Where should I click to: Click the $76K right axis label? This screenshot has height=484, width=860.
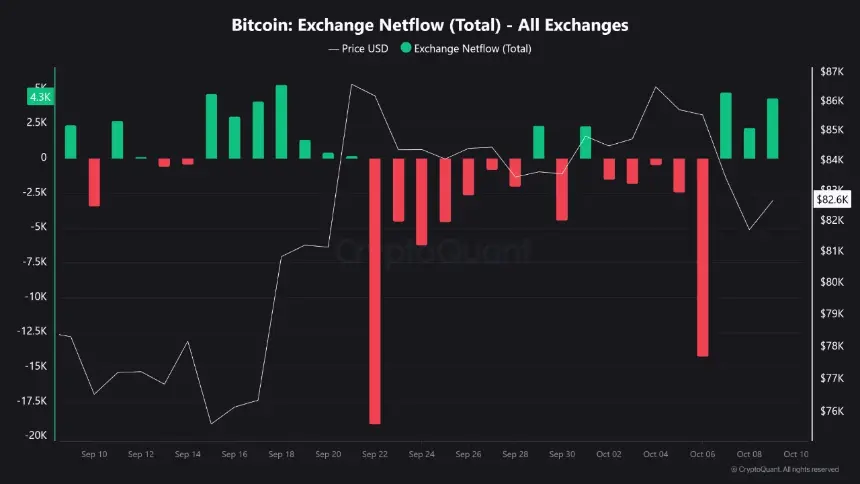[832, 411]
